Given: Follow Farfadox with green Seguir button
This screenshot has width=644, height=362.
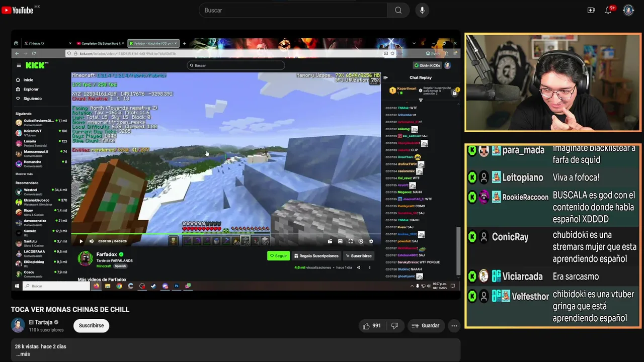Looking at the screenshot, I should 278,256.
